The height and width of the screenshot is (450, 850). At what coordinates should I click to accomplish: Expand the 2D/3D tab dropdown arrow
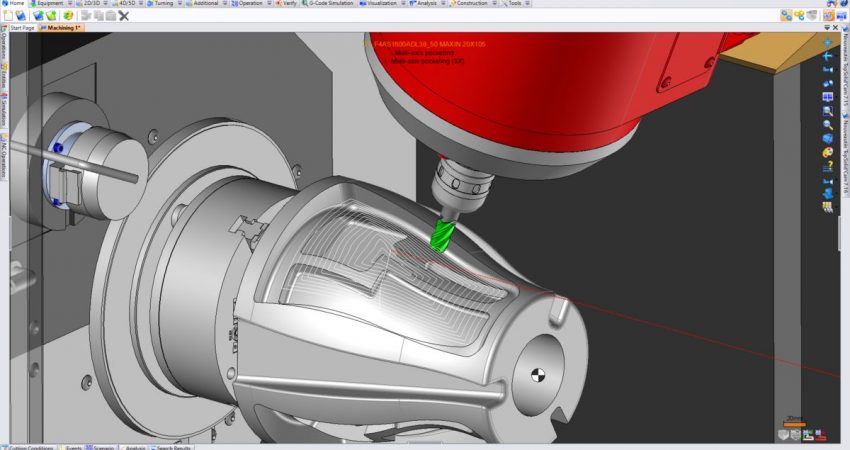coord(106,3)
